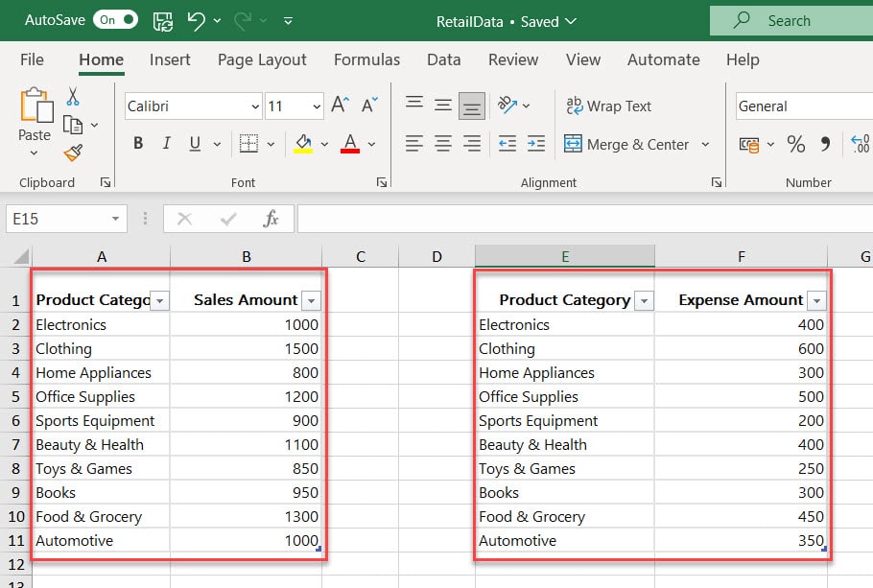
Task: Open the Borders options dropdown arrow
Action: tap(271, 144)
